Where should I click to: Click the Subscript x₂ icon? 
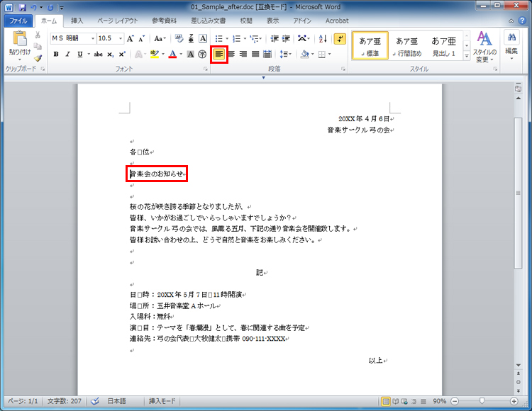tap(110, 55)
